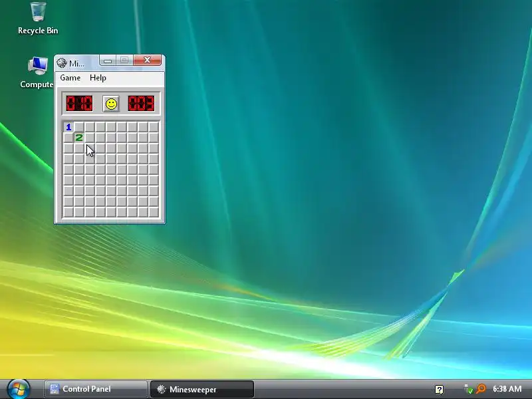This screenshot has width=532, height=399.
Task: Open the Game menu in Minesweeper
Action: (x=70, y=78)
